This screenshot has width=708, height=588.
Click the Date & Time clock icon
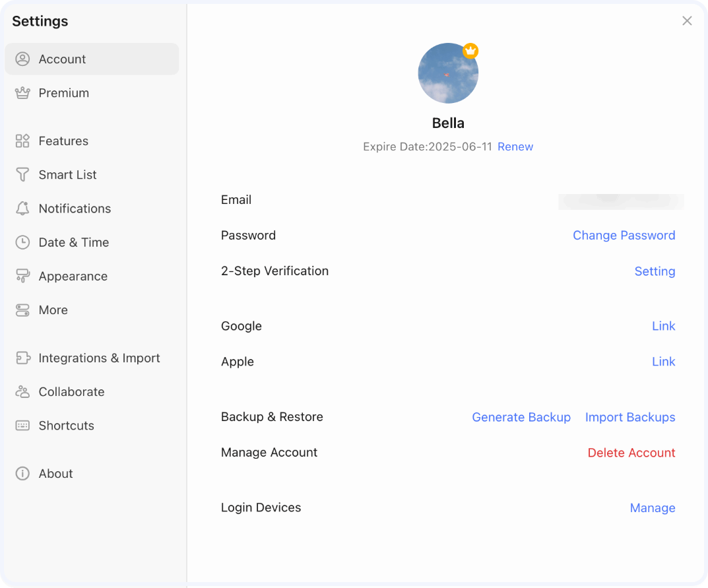tap(22, 242)
